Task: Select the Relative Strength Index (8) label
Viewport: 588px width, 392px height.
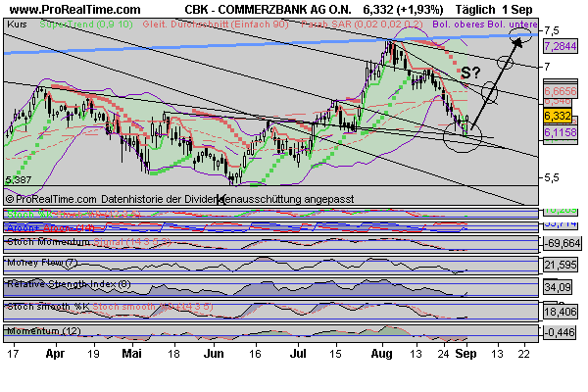Action: coord(69,284)
